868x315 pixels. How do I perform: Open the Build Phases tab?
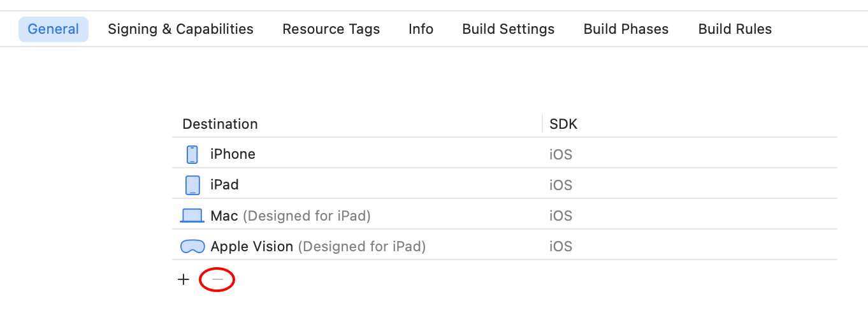tap(626, 29)
